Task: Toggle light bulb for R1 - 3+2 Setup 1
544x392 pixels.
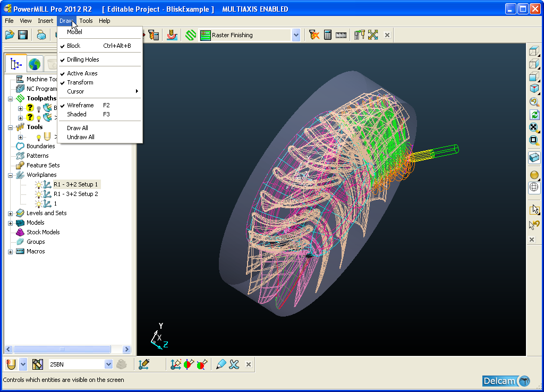Action: pyautogui.click(x=38, y=184)
